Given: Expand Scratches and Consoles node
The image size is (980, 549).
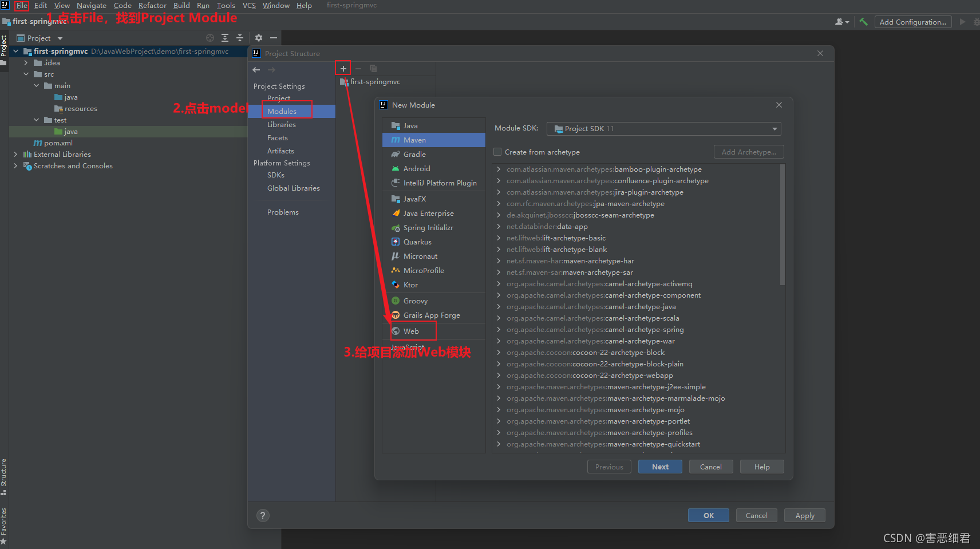Looking at the screenshot, I should point(15,166).
